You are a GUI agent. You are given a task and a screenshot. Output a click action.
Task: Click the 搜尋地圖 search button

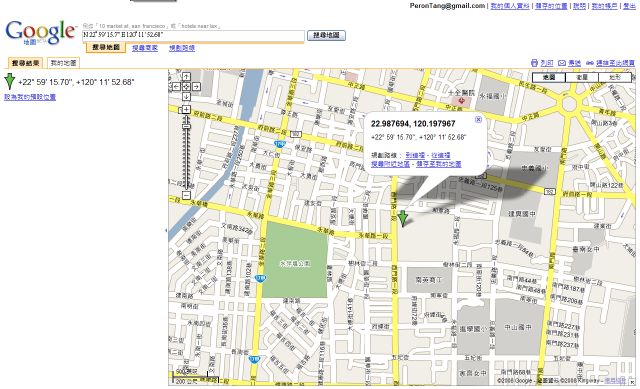pos(326,36)
